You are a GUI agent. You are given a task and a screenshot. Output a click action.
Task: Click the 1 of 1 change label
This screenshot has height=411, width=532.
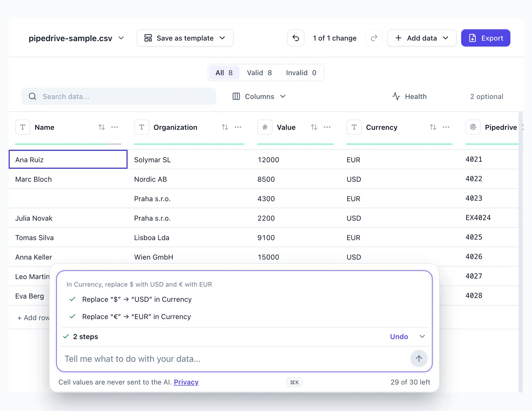[x=335, y=38]
